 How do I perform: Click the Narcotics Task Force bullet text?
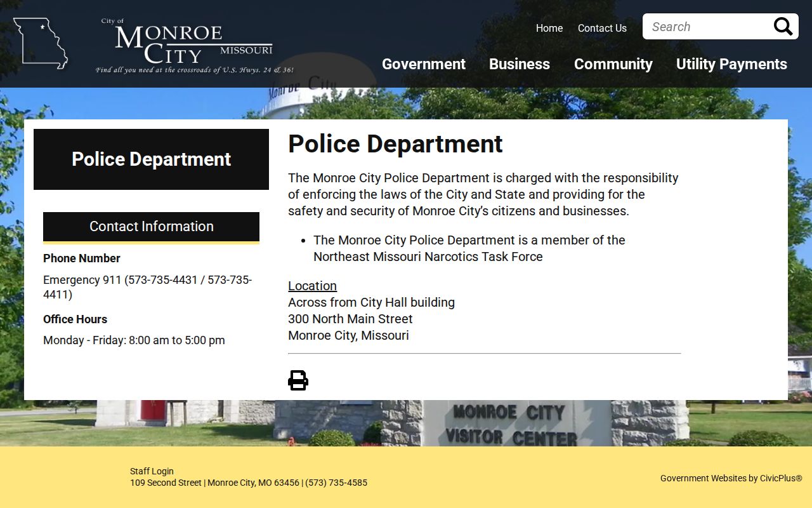click(x=469, y=248)
